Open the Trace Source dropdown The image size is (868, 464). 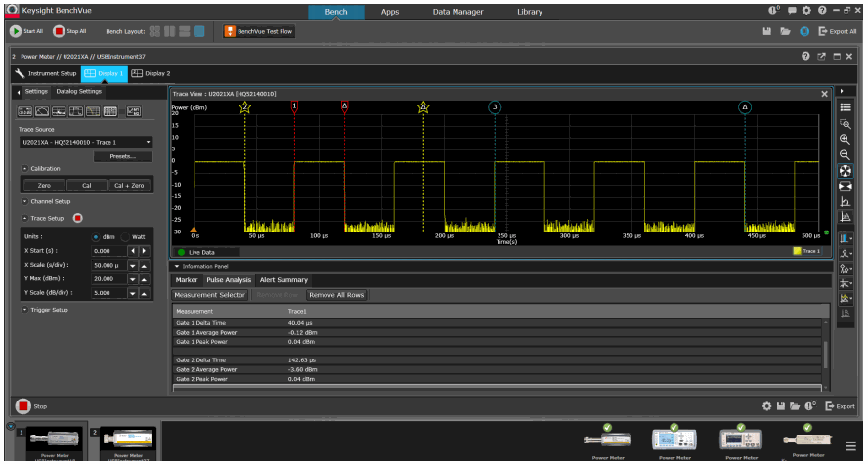[86, 142]
